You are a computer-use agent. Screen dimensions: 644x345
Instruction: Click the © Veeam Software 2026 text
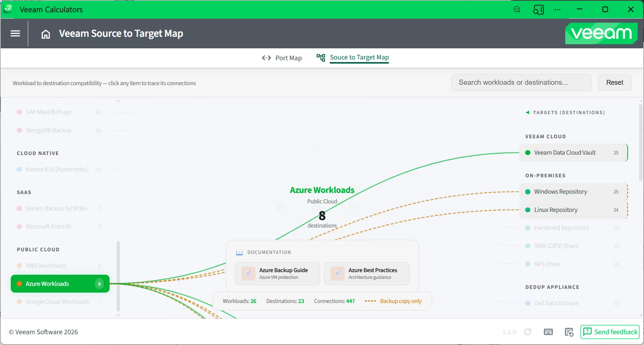pos(43,332)
